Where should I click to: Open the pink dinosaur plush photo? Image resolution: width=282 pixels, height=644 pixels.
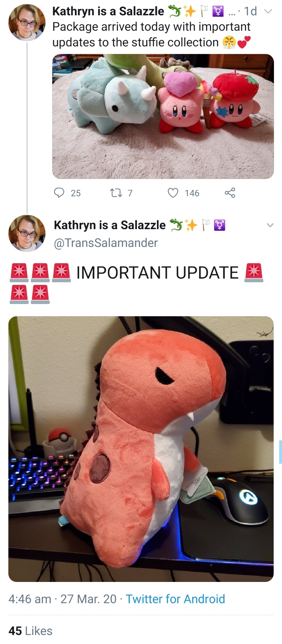click(x=141, y=449)
